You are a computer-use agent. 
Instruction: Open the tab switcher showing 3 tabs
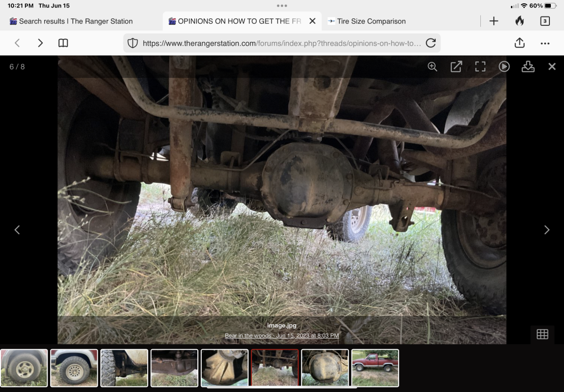coord(545,21)
